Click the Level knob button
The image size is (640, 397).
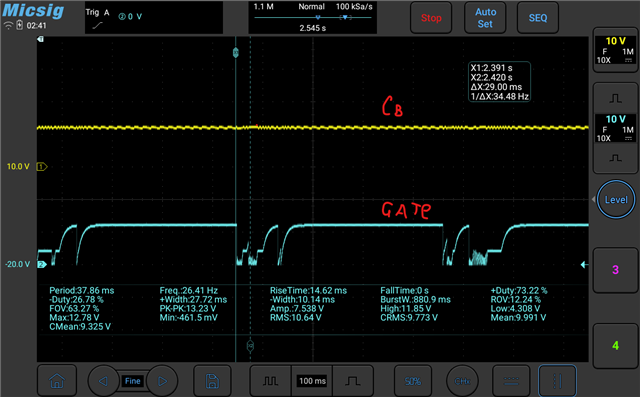(x=616, y=200)
